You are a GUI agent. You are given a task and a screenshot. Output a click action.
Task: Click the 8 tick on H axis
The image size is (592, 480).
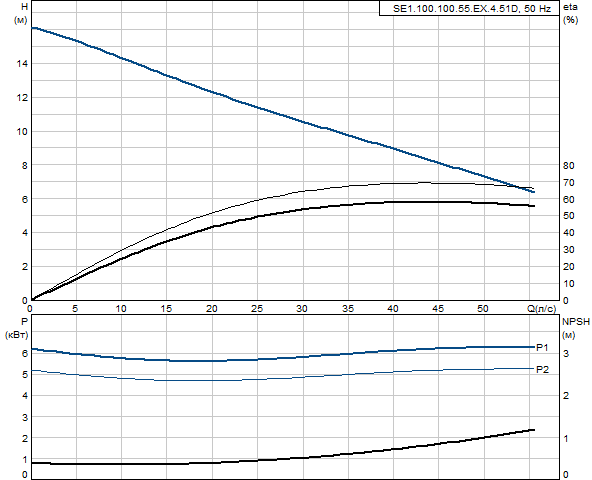pos(25,165)
